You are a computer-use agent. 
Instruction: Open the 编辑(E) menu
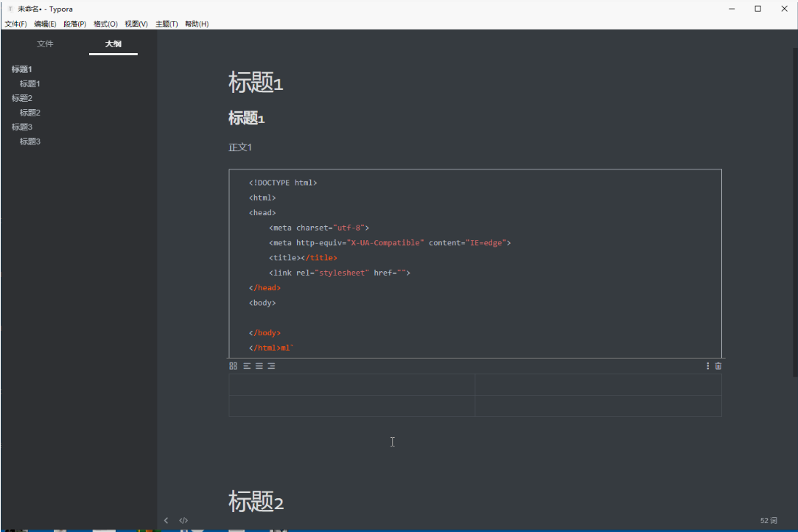coord(45,24)
